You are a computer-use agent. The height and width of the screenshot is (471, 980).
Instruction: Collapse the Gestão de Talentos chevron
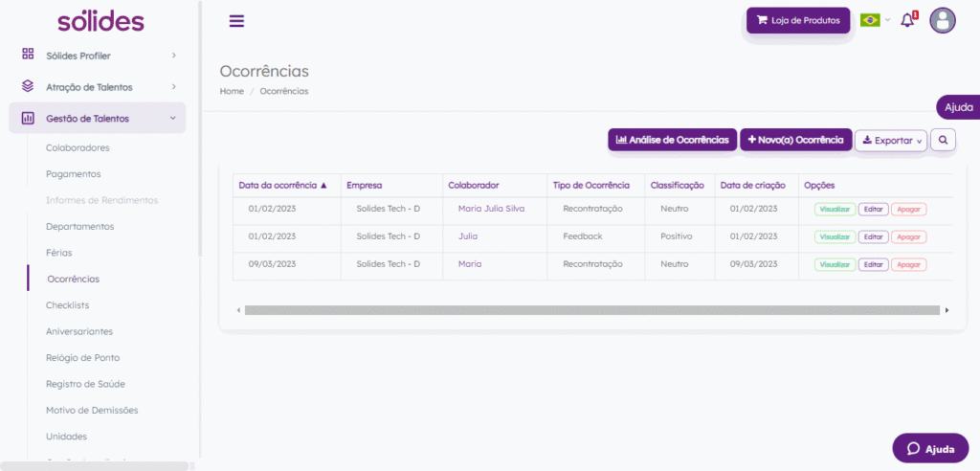tap(173, 118)
